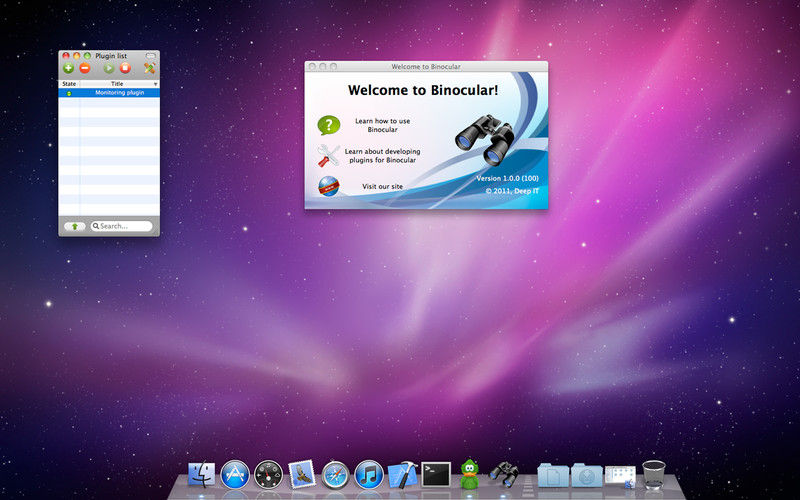Launch iTunes from the Dock
The width and height of the screenshot is (800, 500).
[369, 474]
